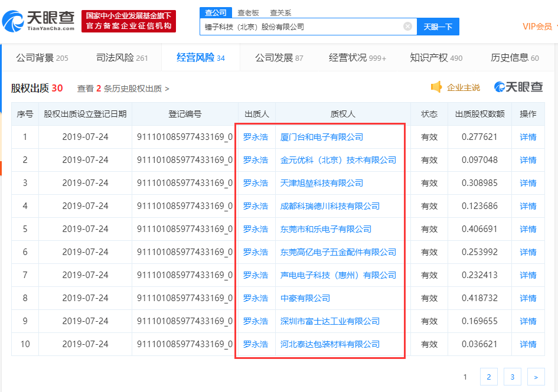Open 详情 for the 0.277621 row

point(528,137)
